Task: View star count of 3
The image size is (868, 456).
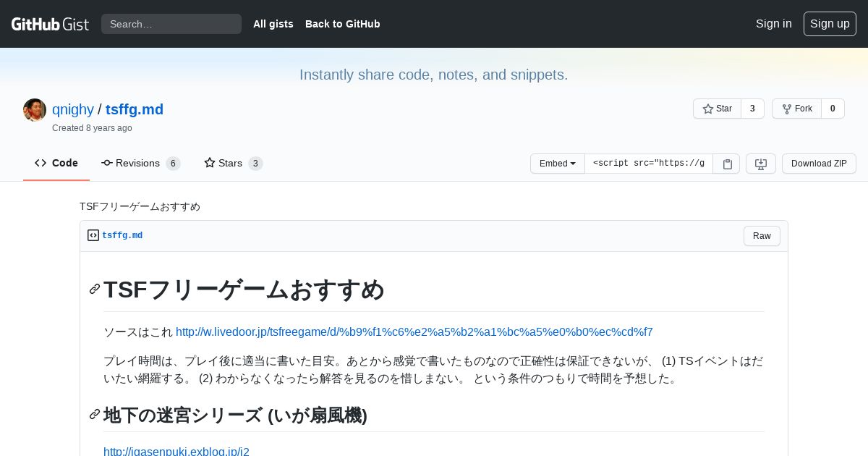Action: coord(752,109)
